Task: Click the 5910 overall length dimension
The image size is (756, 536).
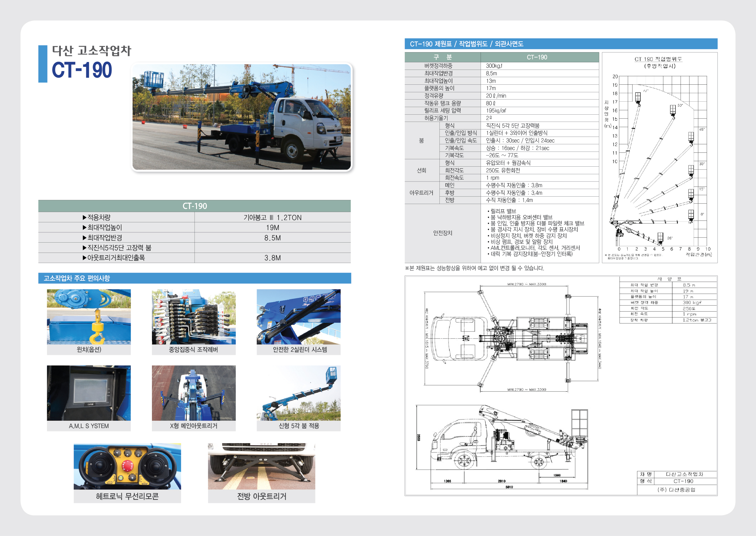Action: pos(509,487)
